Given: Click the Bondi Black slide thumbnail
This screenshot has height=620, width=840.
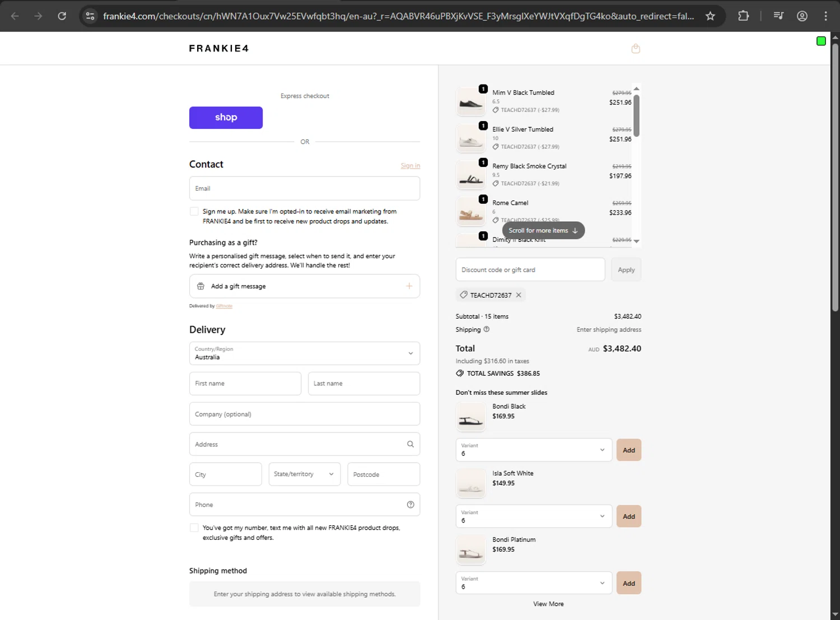Looking at the screenshot, I should pyautogui.click(x=471, y=417).
